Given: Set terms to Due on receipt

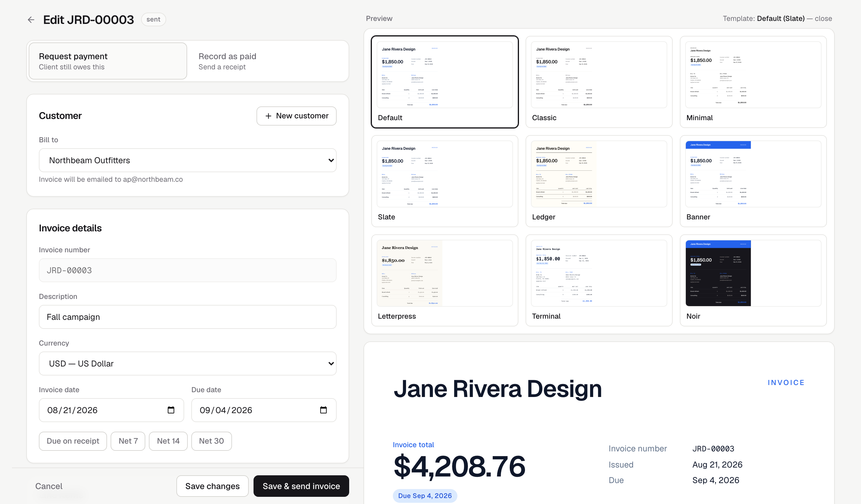Looking at the screenshot, I should (73, 441).
